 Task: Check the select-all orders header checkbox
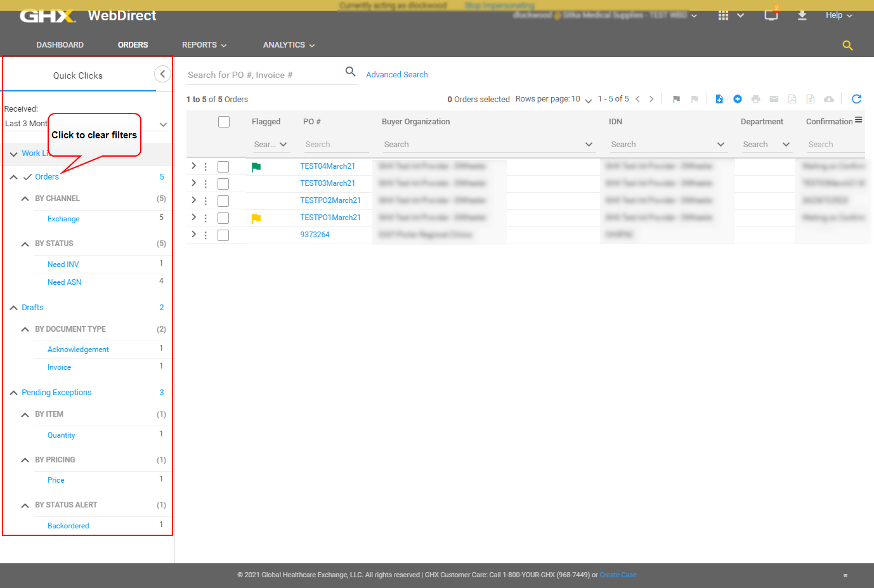pos(224,122)
